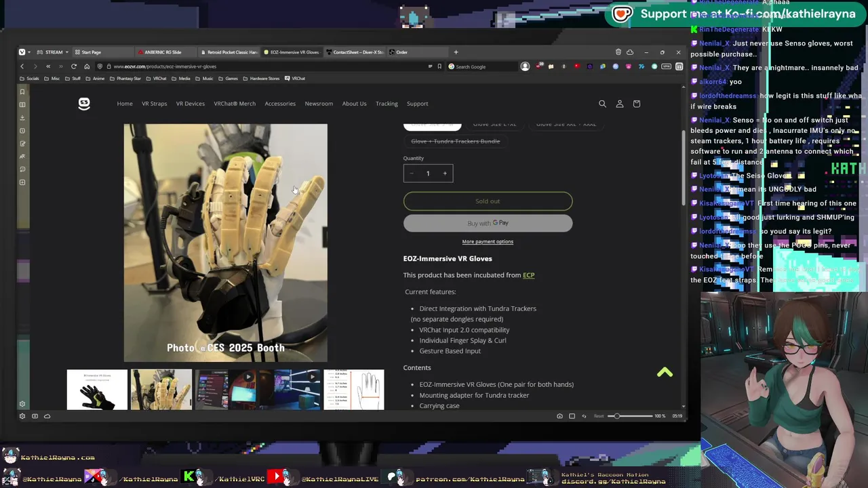Open the Newsroom page

click(319, 104)
